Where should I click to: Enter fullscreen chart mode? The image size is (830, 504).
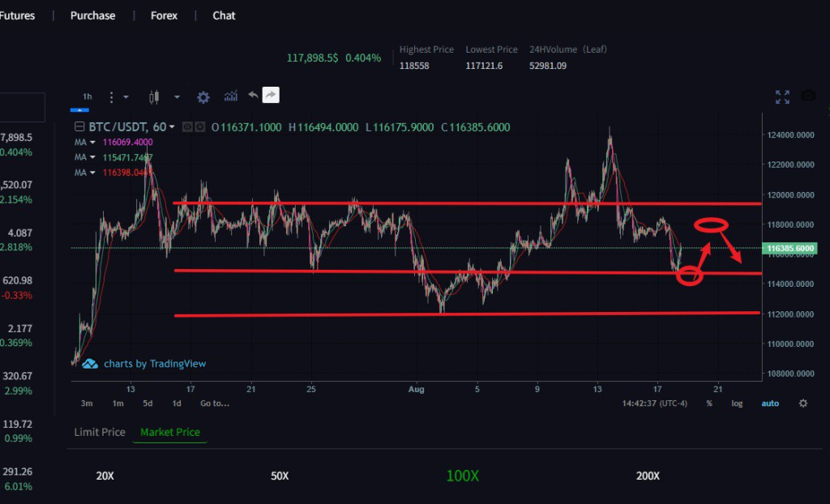782,97
